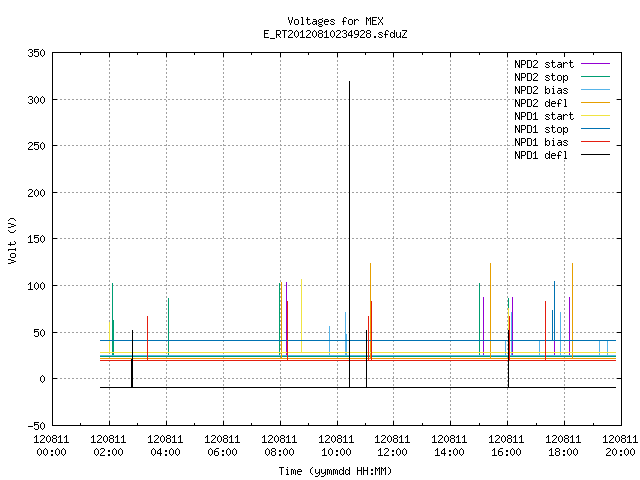This screenshot has height=480, width=640.
Task: Click the green NPD2 stop legend line sample
Action: [x=596, y=77]
